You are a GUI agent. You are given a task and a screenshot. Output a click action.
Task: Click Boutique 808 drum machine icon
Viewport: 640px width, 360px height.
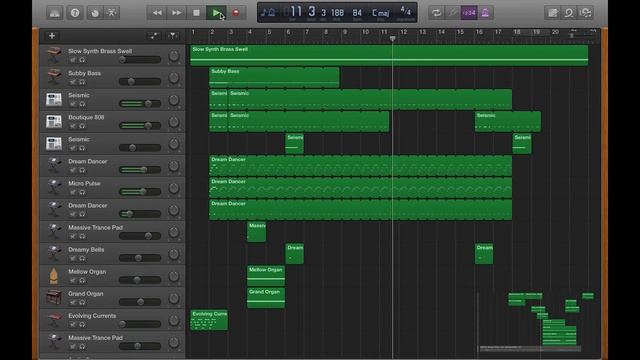pyautogui.click(x=54, y=121)
